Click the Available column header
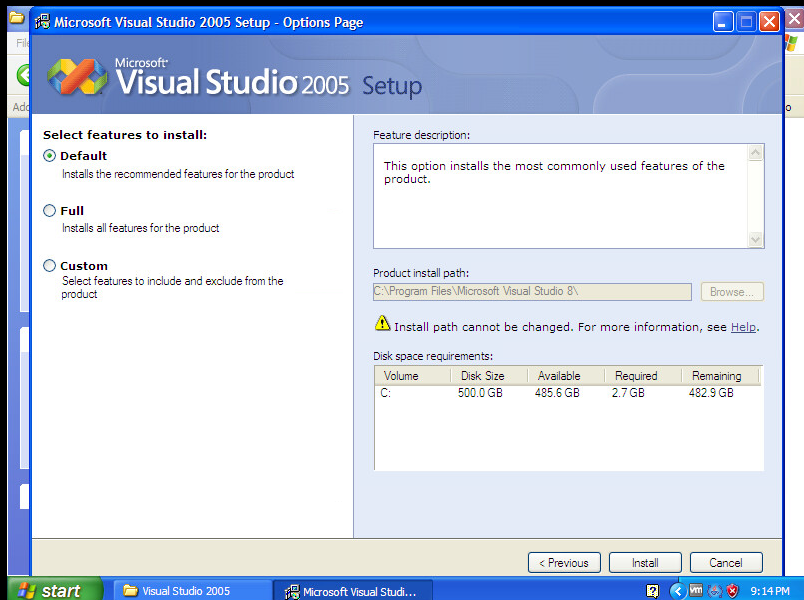The image size is (804, 600). pyautogui.click(x=559, y=376)
